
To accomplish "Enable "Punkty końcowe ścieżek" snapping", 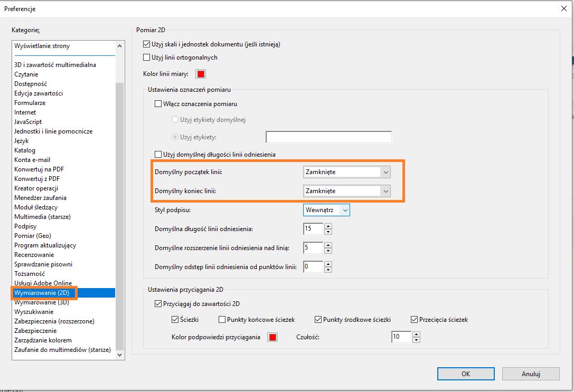I will pos(222,319).
